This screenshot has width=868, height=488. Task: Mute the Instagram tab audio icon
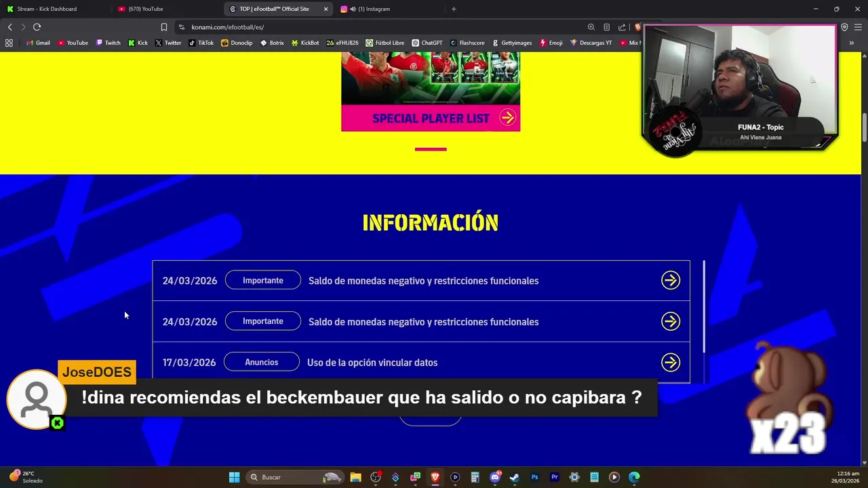[x=353, y=9]
